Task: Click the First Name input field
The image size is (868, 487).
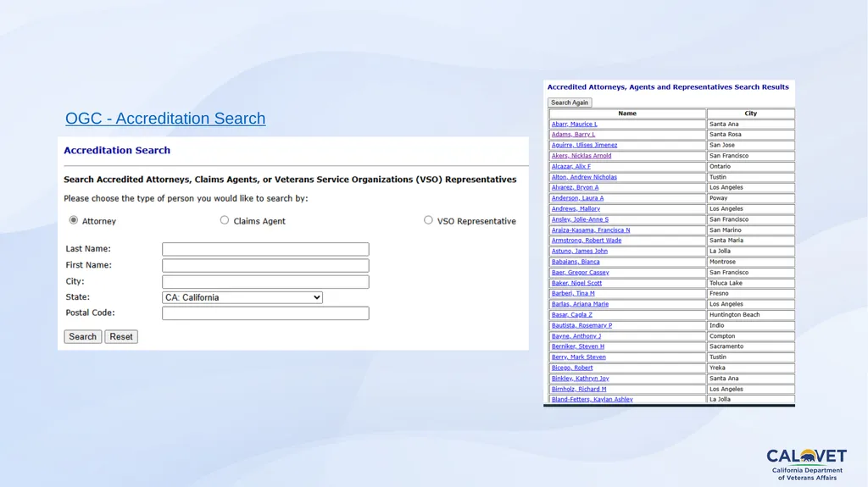Action: coord(265,265)
